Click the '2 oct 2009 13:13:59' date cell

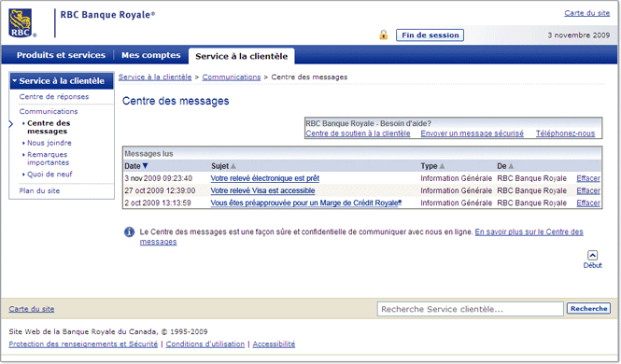158,203
